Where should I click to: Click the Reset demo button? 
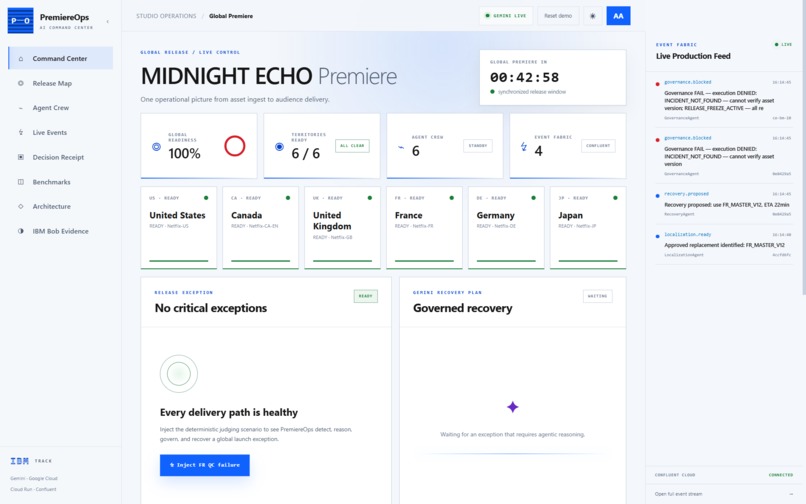point(558,16)
